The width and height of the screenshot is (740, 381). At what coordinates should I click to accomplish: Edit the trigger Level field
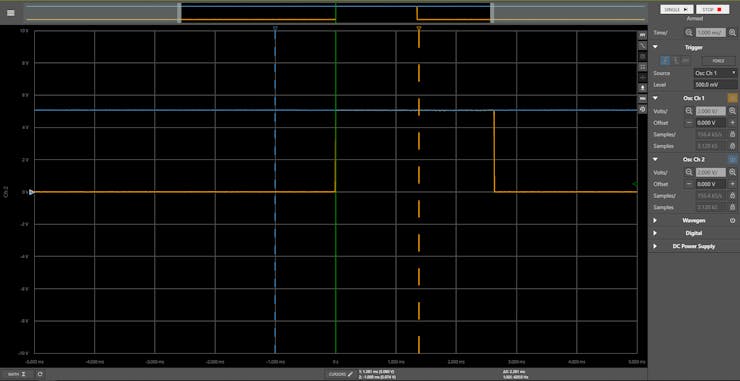tap(715, 85)
